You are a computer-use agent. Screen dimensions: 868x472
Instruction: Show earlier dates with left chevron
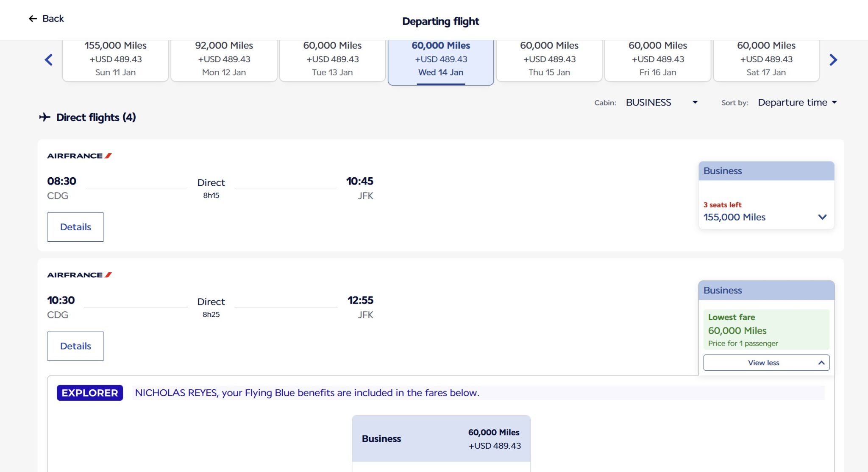point(49,60)
